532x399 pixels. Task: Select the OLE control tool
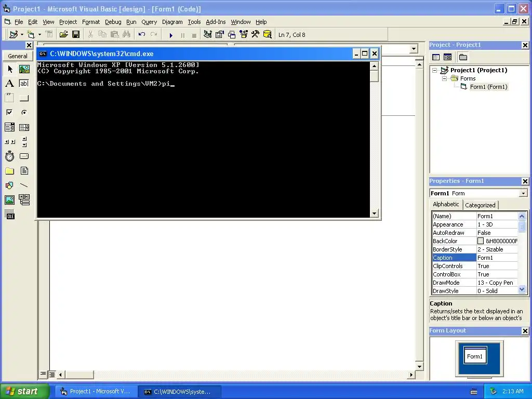[x=10, y=215]
